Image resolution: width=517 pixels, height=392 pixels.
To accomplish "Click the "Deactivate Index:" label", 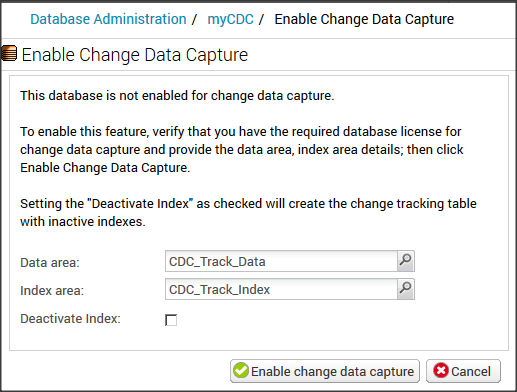I will (70, 319).
